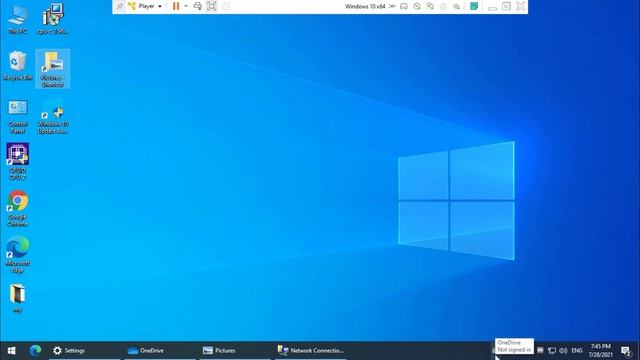Click the sound card device icon

(456, 6)
